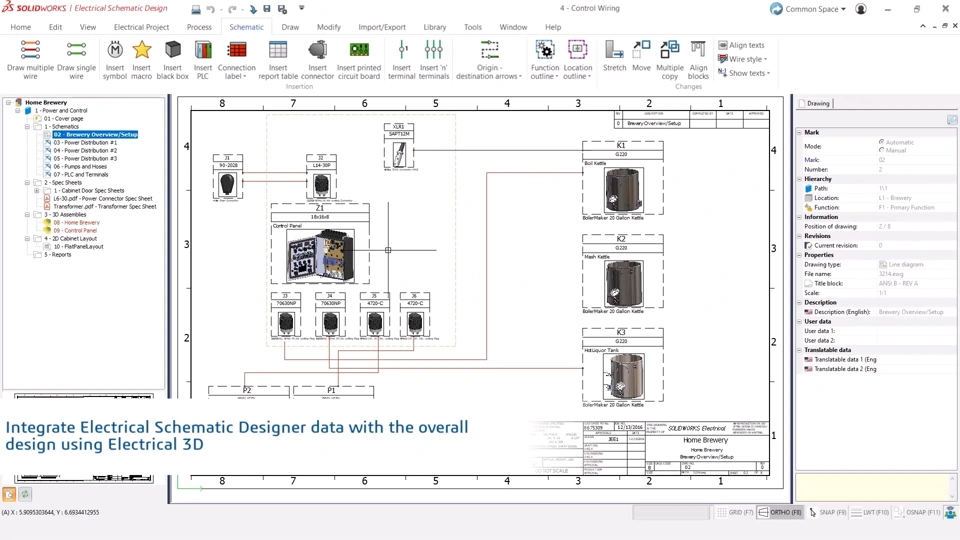Screen dimensions: 960x540
Task: Switch to the Draw ribbon tab
Action: (290, 27)
